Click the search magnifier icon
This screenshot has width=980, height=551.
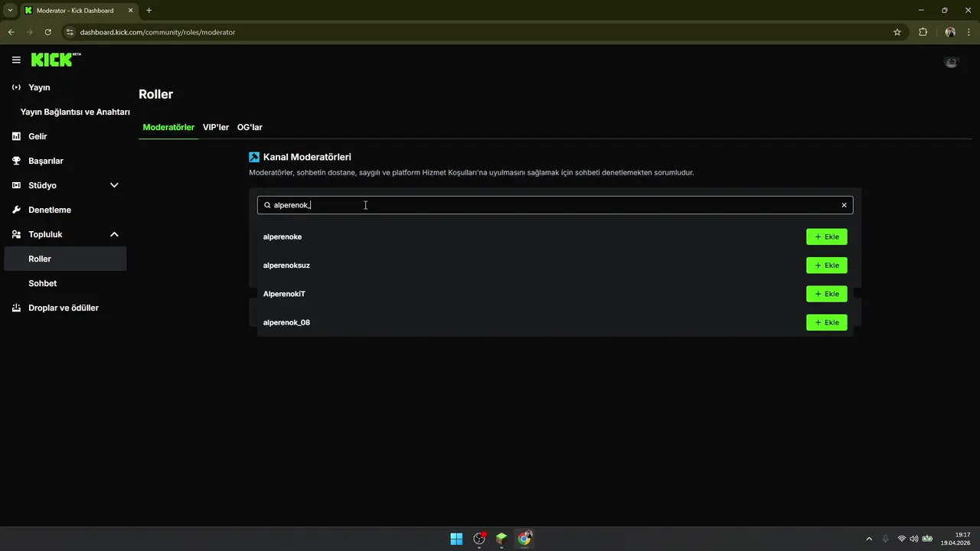(267, 205)
